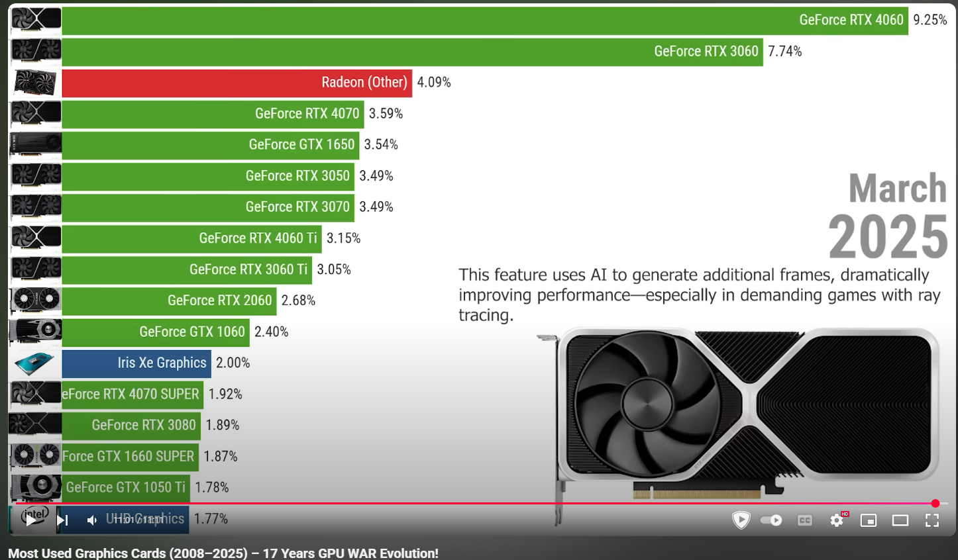Click the shield play icon in player controls
The width and height of the screenshot is (958, 560).
(x=741, y=520)
